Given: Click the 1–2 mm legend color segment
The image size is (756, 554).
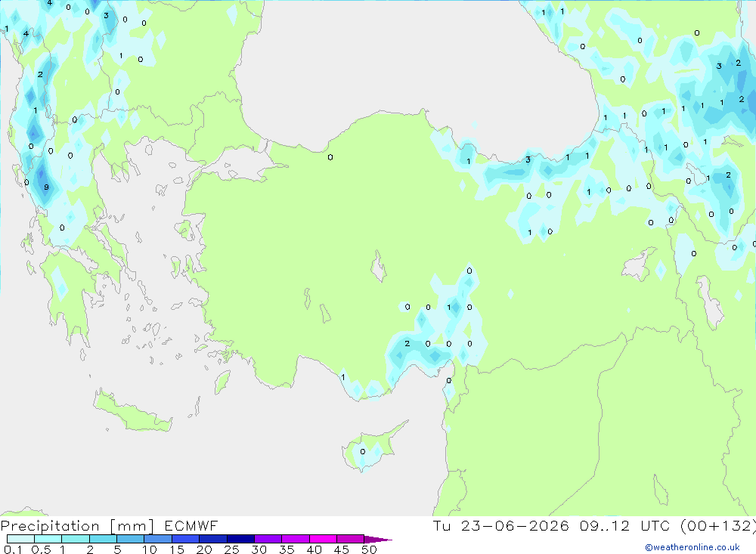Looking at the screenshot, I should [x=76, y=539].
